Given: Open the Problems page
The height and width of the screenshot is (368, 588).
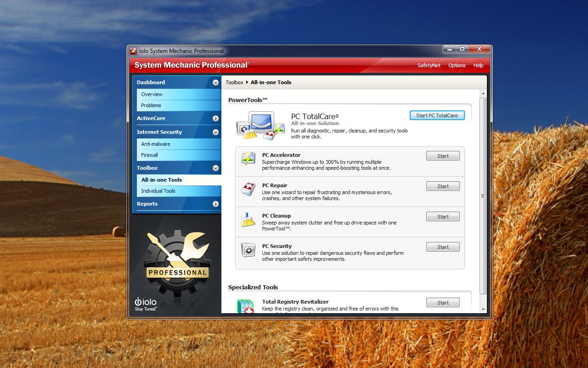Looking at the screenshot, I should click(179, 105).
